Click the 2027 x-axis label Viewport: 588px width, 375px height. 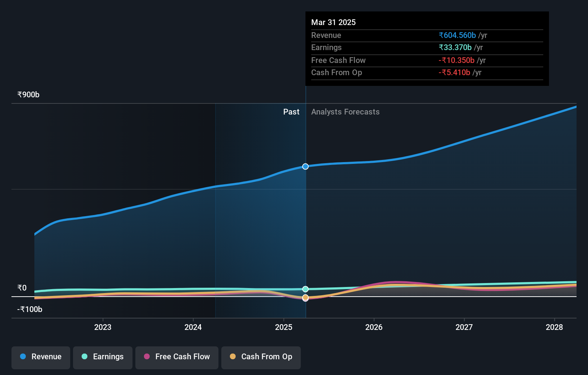click(x=464, y=327)
